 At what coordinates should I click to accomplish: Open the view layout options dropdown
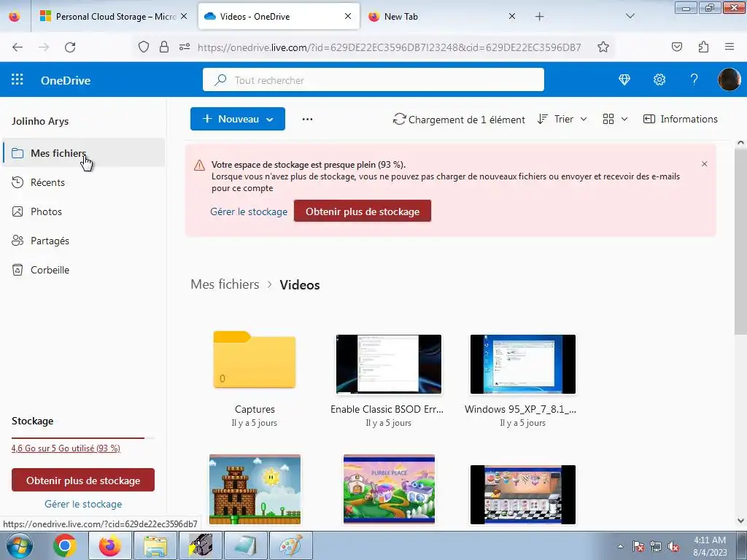[x=615, y=119]
